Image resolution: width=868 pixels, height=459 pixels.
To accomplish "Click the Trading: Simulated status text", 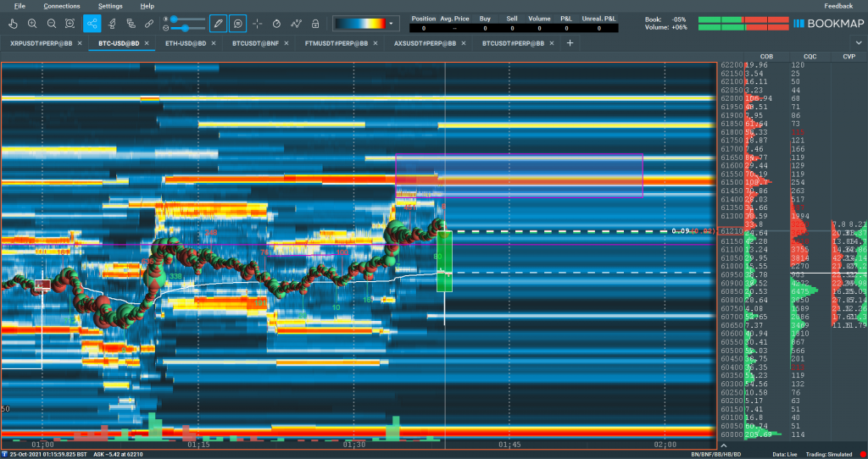I will (829, 454).
